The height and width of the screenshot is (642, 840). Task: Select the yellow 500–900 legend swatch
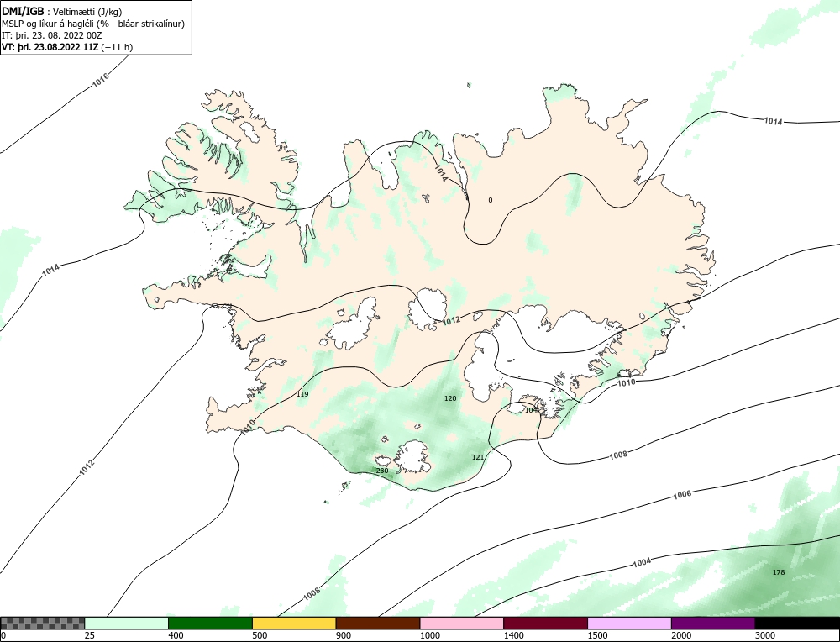[294, 624]
